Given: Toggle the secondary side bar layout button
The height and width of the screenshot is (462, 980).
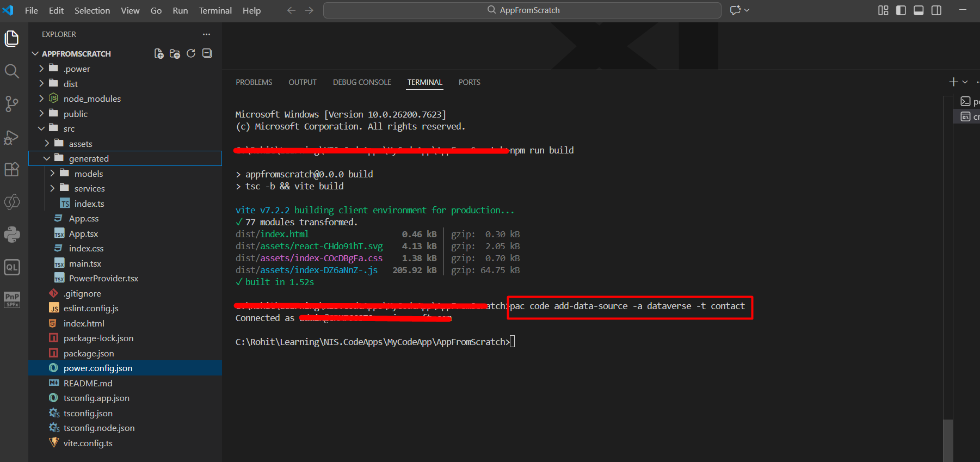Looking at the screenshot, I should tap(936, 10).
